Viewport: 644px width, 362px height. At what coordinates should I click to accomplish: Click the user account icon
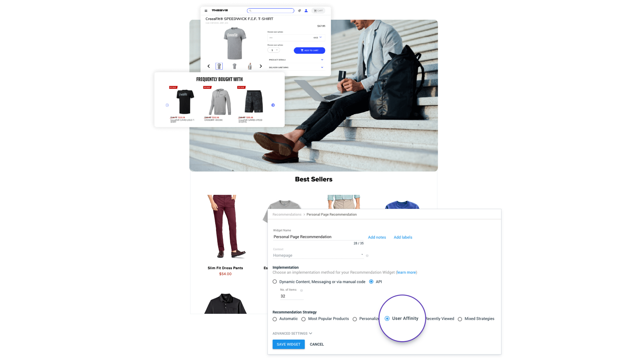click(x=306, y=11)
